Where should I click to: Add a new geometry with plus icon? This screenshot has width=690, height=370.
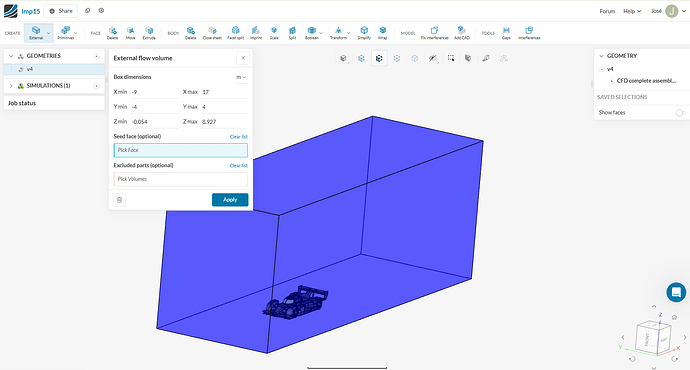coord(96,56)
